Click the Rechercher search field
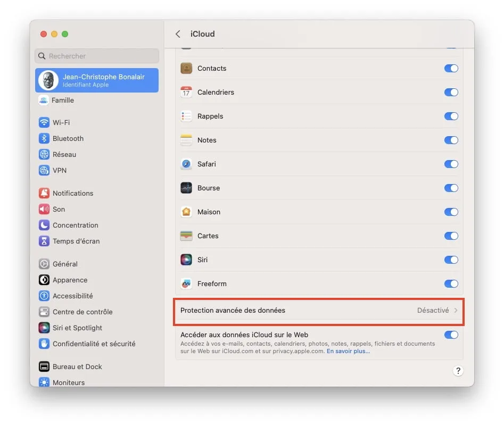504x426 pixels. (96, 56)
